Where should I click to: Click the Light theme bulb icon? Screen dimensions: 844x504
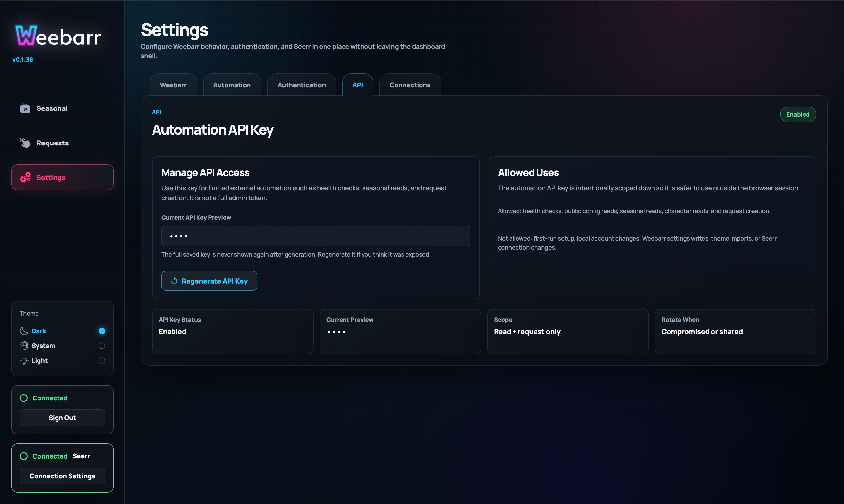(24, 361)
